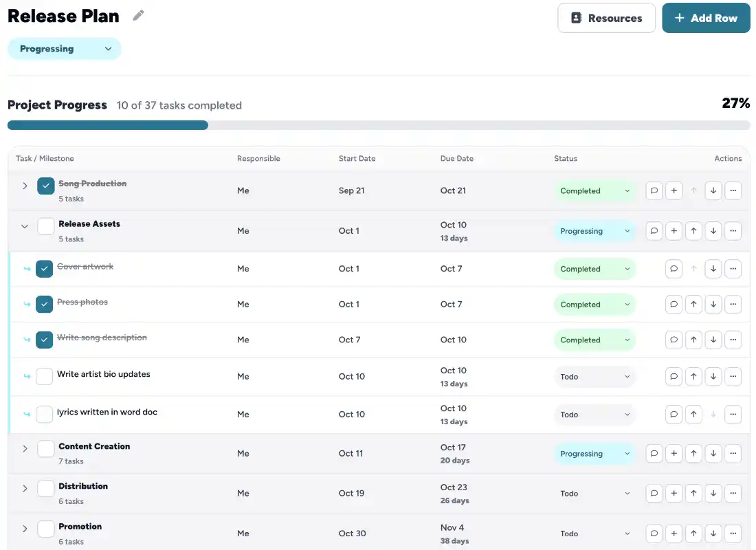Click the Due Date column header
Viewport: 756px width, 550px height.
[x=456, y=158]
